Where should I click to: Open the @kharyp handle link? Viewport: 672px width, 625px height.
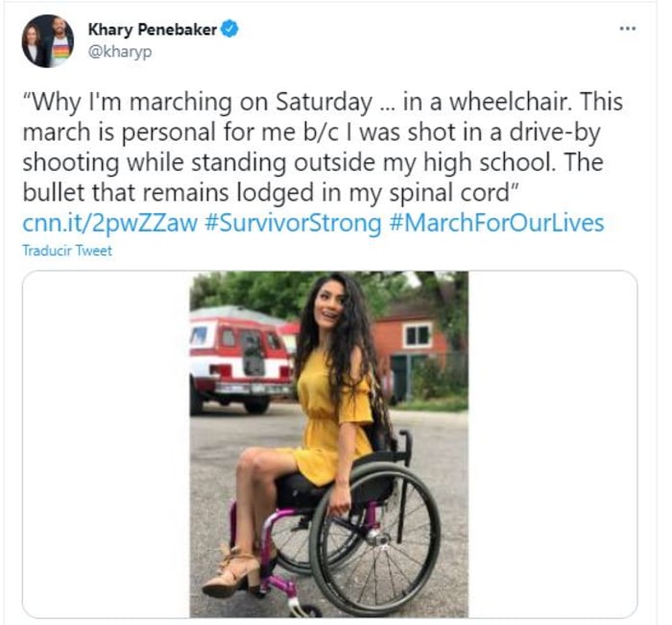click(x=120, y=52)
